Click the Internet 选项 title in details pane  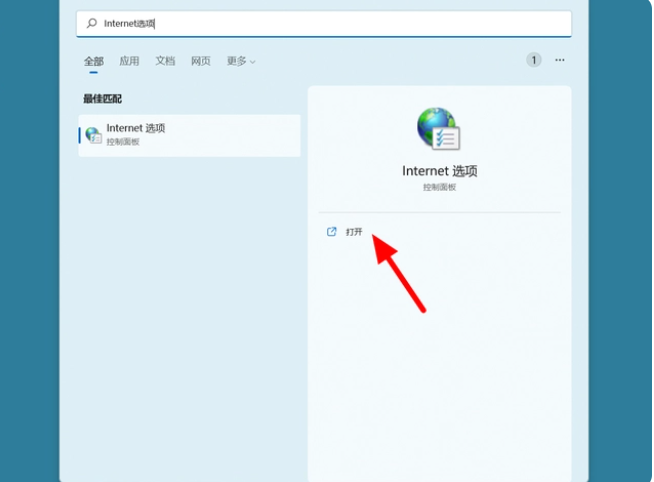coord(440,171)
